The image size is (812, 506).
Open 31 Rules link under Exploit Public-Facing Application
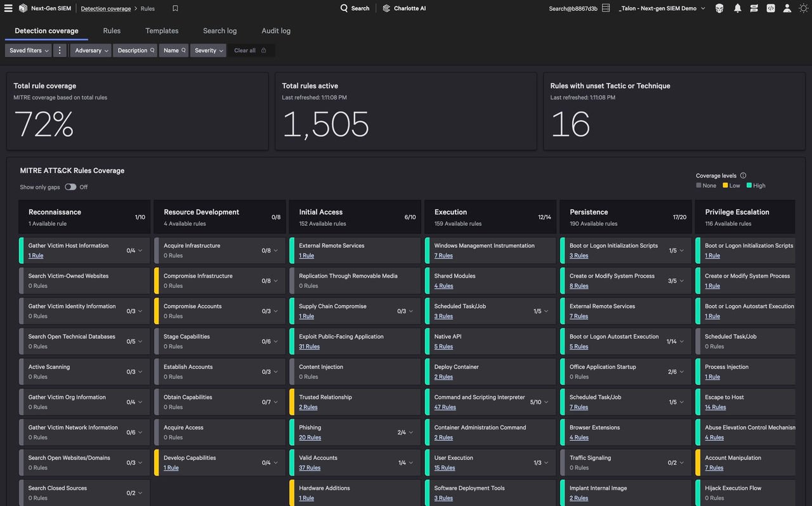(309, 347)
